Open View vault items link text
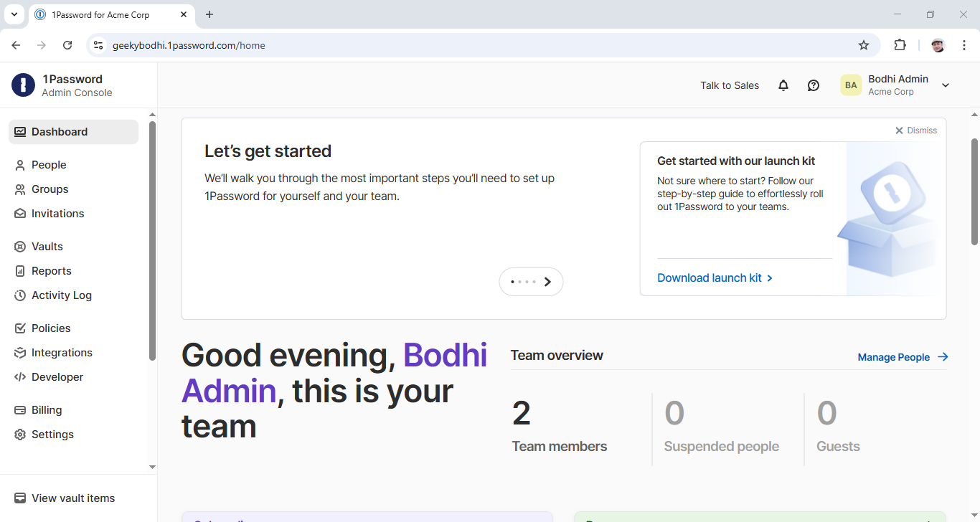Image resolution: width=980 pixels, height=522 pixels. 73,498
